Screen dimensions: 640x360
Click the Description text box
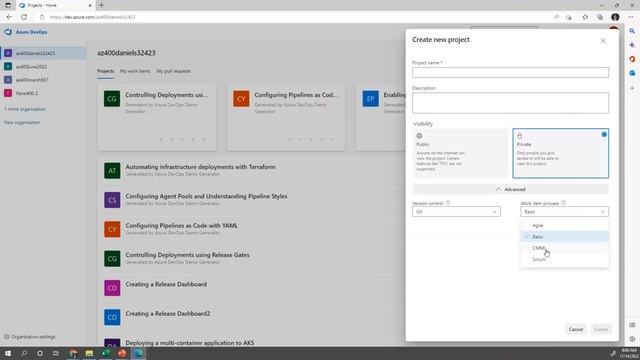[510, 103]
